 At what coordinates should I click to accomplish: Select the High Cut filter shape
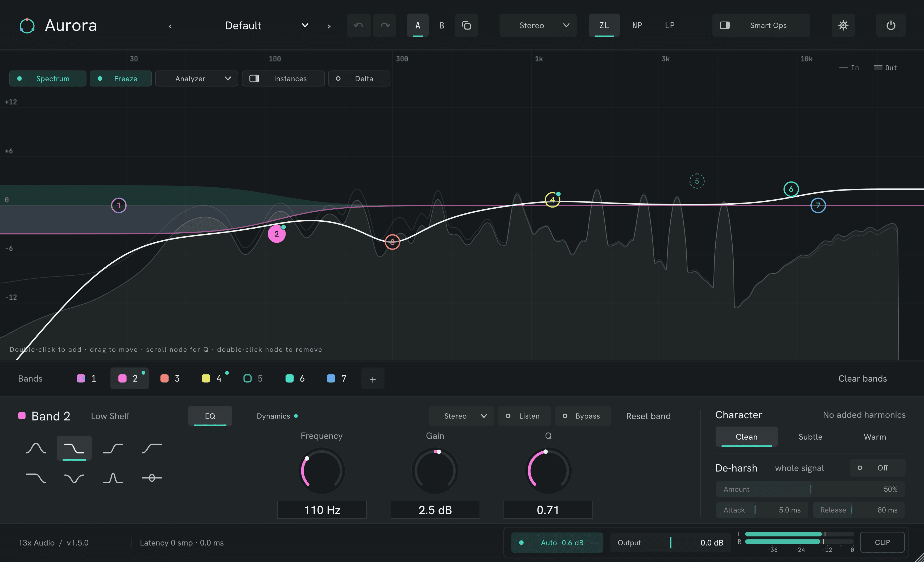coord(36,478)
